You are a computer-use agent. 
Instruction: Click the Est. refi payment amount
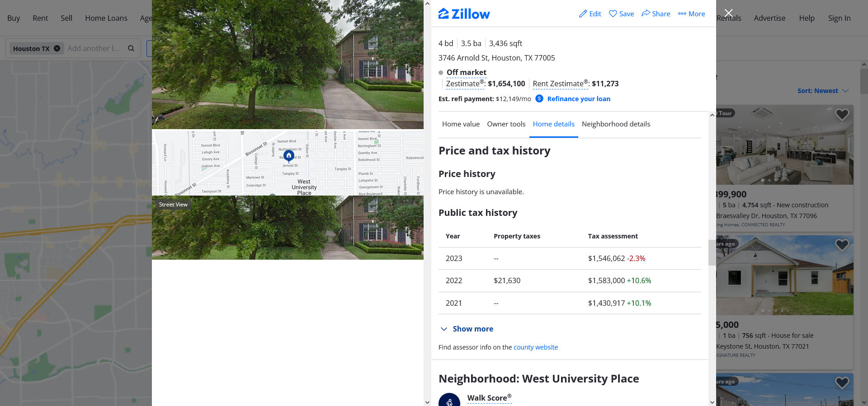513,99
